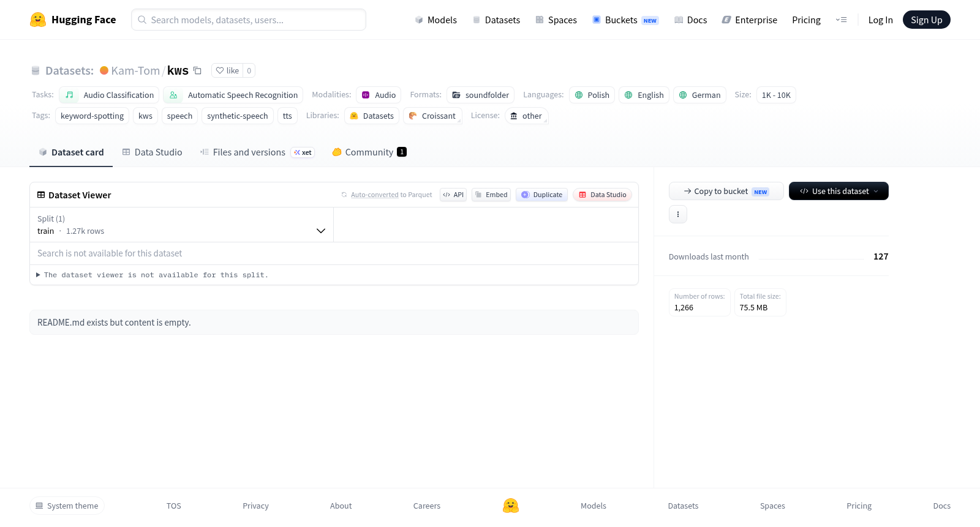The width and height of the screenshot is (980, 527).
Task: Switch to the Files and versions tab
Action: pyautogui.click(x=257, y=152)
